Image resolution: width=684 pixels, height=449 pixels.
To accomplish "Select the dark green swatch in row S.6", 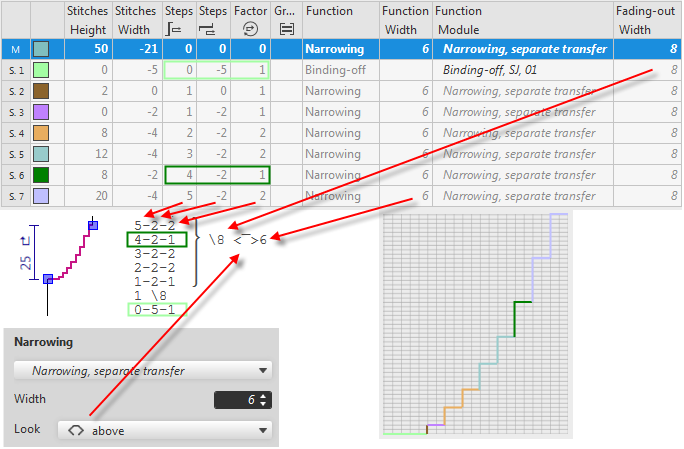I will coord(41,175).
